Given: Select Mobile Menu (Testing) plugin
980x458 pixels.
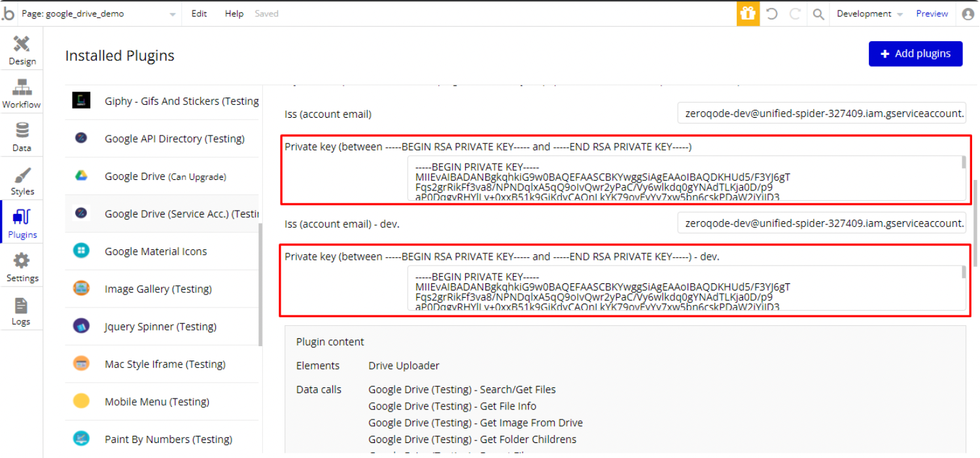Looking at the screenshot, I should point(162,402).
